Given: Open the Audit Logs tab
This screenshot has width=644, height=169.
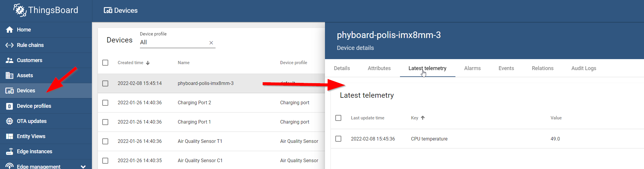Looking at the screenshot, I should click(x=584, y=68).
